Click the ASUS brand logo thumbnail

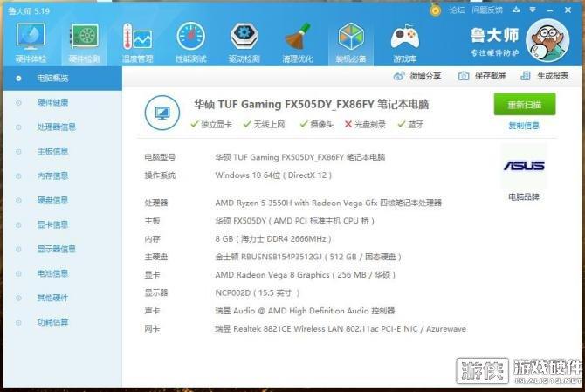pyautogui.click(x=524, y=167)
